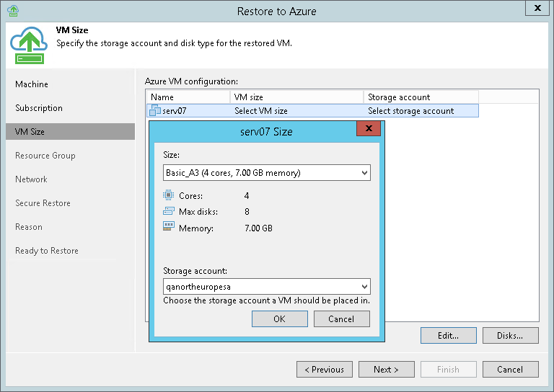The width and height of the screenshot is (554, 392).
Task: Click Next to continue the wizard
Action: pos(387,370)
